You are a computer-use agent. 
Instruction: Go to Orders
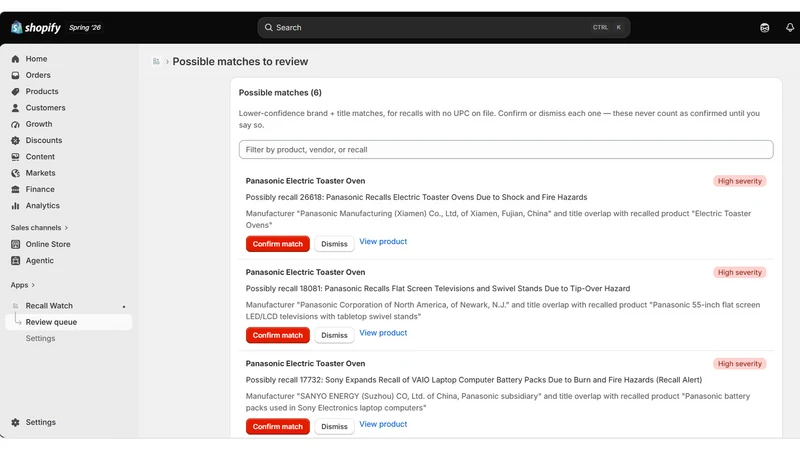[x=38, y=75]
